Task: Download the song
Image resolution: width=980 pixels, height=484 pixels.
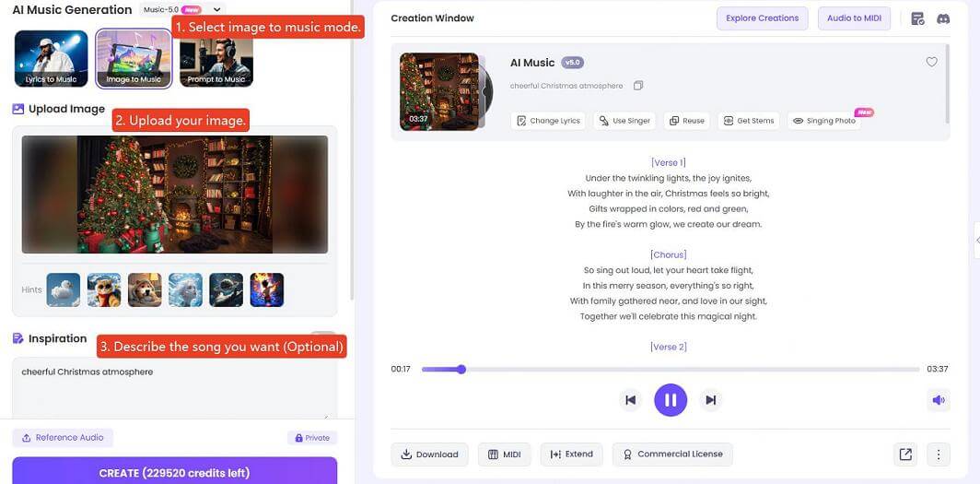Action: click(429, 454)
